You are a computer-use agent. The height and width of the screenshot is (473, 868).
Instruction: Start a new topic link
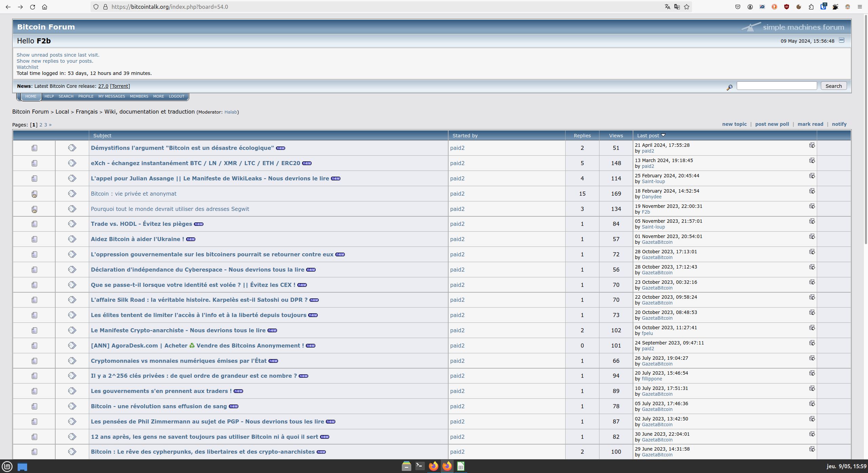pos(734,124)
